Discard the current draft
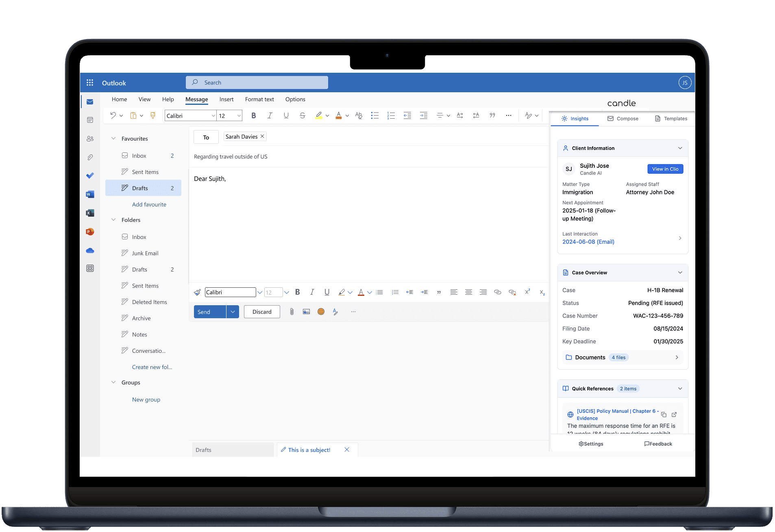 tap(262, 312)
